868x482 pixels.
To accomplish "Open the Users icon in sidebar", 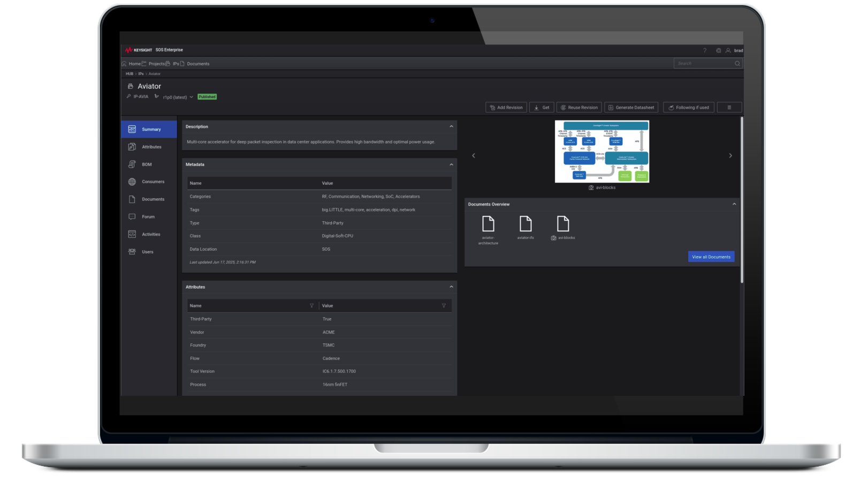I will [x=132, y=252].
